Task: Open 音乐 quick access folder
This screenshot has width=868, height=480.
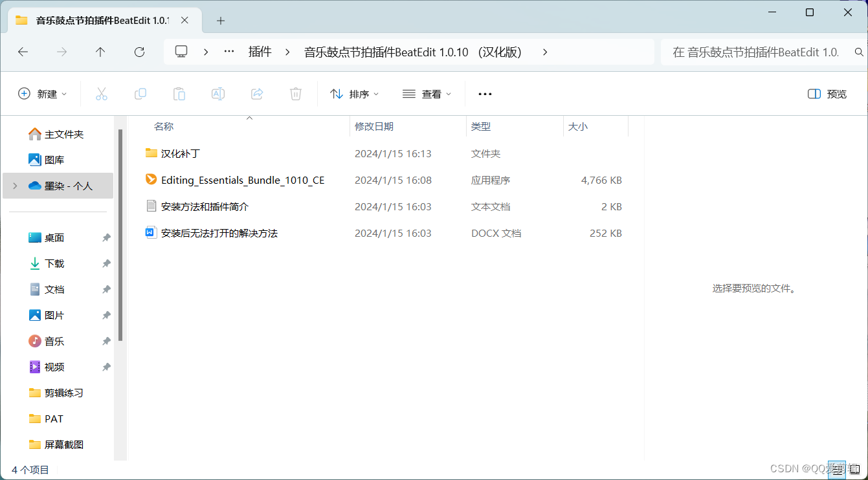Action: click(46, 341)
